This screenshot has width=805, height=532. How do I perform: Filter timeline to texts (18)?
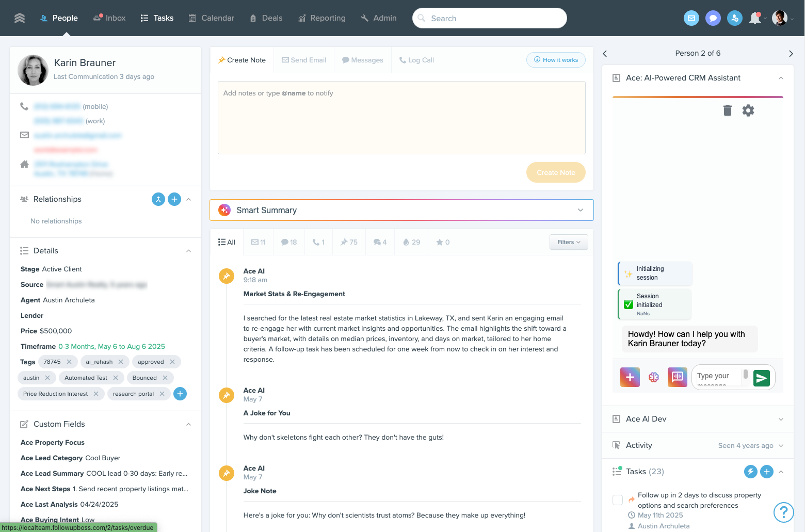[289, 242]
